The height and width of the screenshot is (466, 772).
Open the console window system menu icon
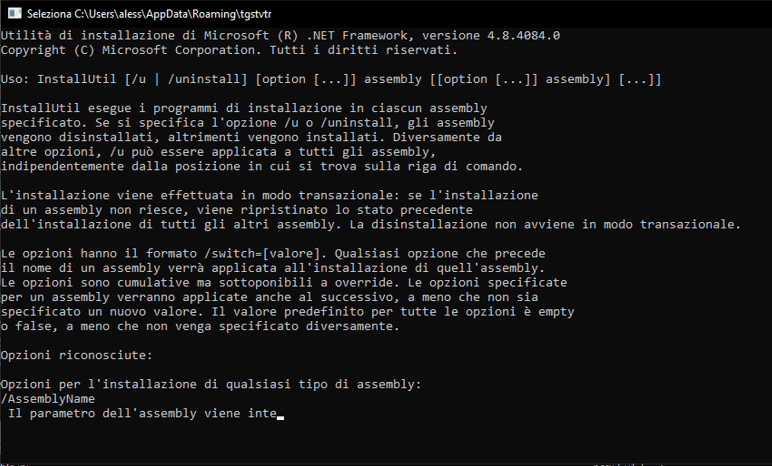pyautogui.click(x=15, y=13)
